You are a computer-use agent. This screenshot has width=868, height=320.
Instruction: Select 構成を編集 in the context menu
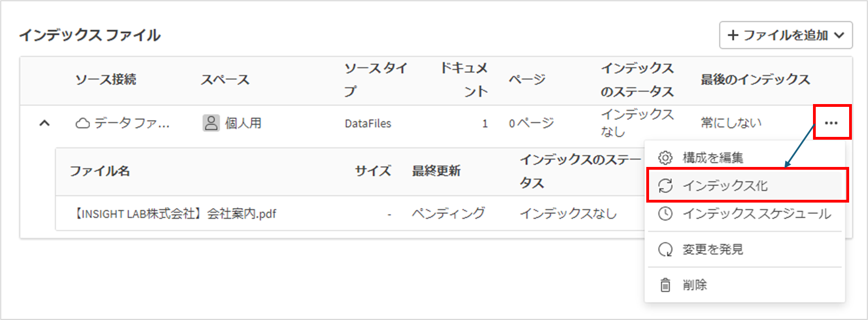click(745, 157)
